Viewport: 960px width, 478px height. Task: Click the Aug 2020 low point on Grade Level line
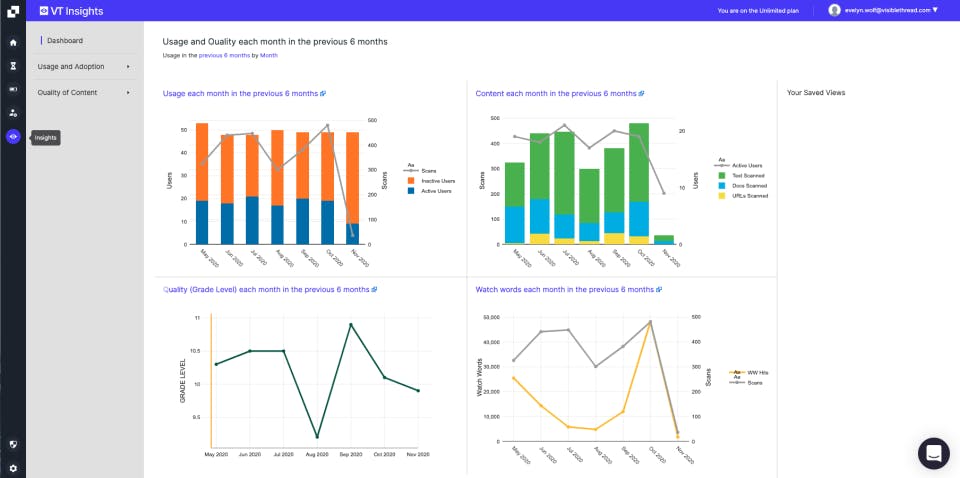pos(317,437)
